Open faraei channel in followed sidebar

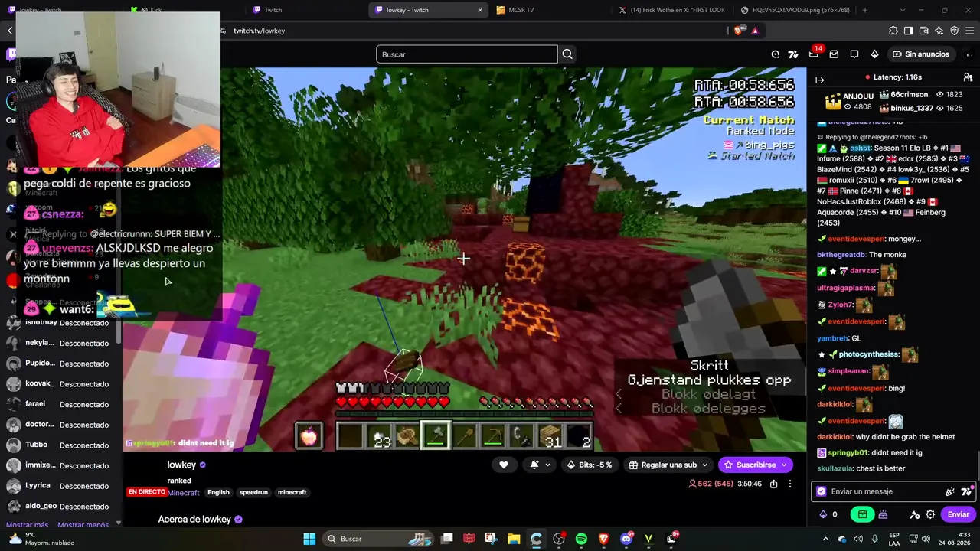click(x=61, y=404)
